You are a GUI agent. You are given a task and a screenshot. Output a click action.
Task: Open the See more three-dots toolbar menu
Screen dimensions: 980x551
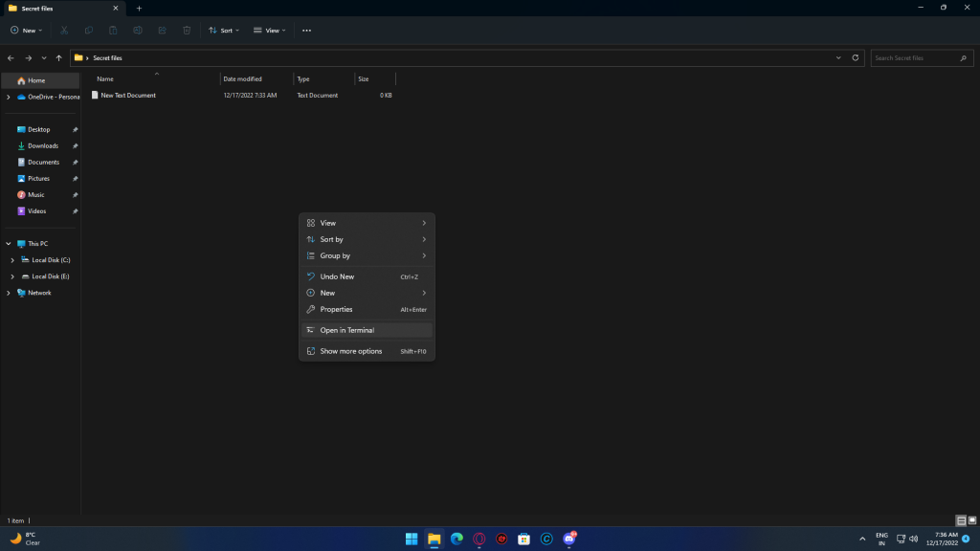306,31
